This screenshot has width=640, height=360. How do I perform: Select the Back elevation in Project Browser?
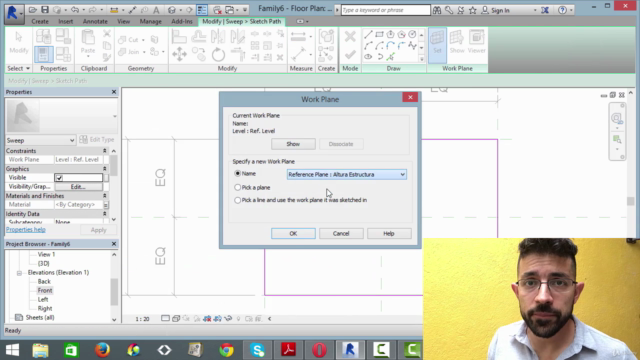point(44,282)
